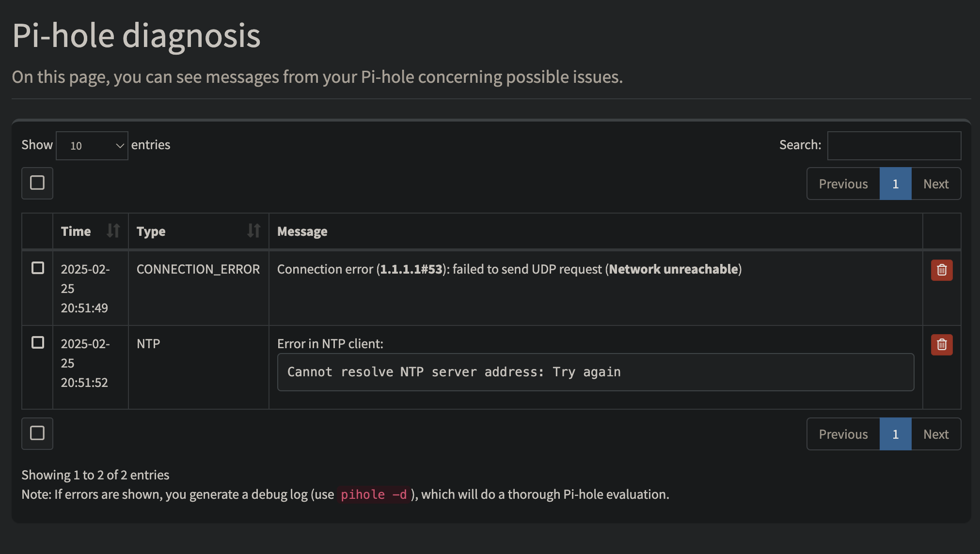Check the NTP row checkbox
This screenshot has height=554, width=980.
38,342
